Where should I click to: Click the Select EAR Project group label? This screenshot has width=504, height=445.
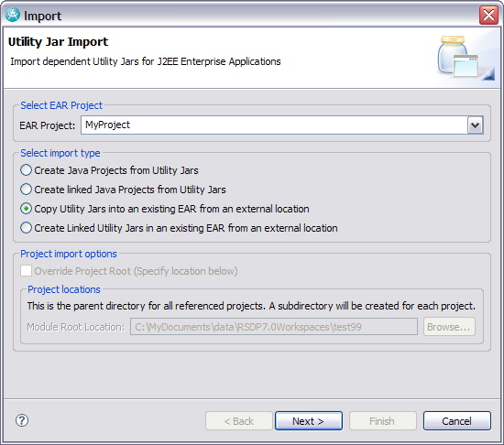(x=61, y=105)
